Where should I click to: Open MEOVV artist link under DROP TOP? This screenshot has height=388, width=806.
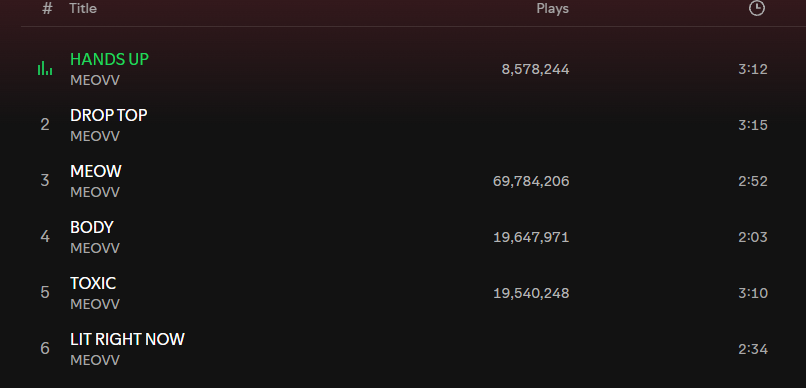[95, 137]
